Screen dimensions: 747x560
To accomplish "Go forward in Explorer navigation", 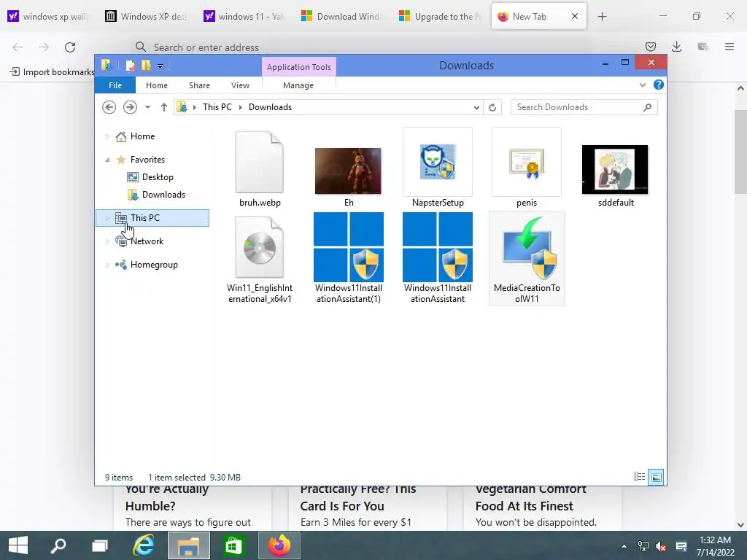I will (x=130, y=107).
